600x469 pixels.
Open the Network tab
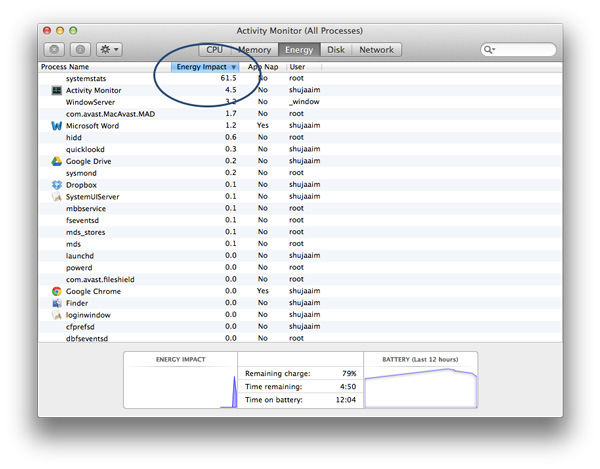pos(376,50)
